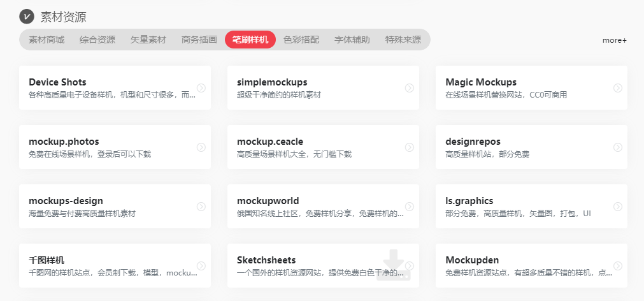Click the 素材资源 section heading
Image resolution: width=644 pixels, height=301 pixels.
coord(63,17)
